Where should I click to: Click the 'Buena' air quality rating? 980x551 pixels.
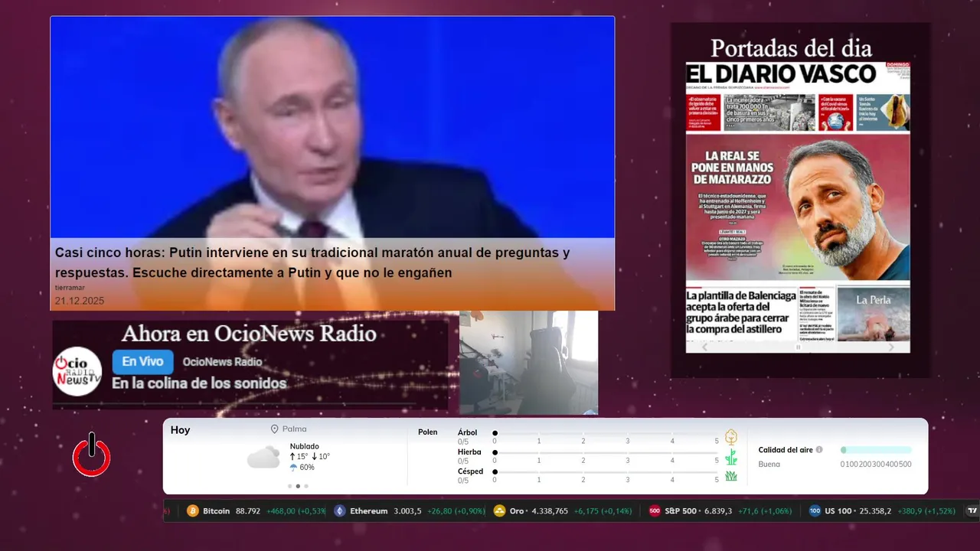point(769,464)
